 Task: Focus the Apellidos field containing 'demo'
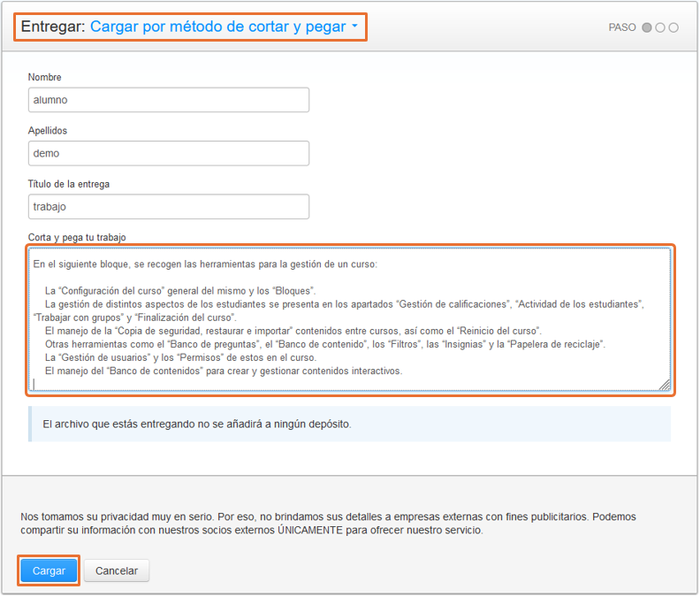169,153
